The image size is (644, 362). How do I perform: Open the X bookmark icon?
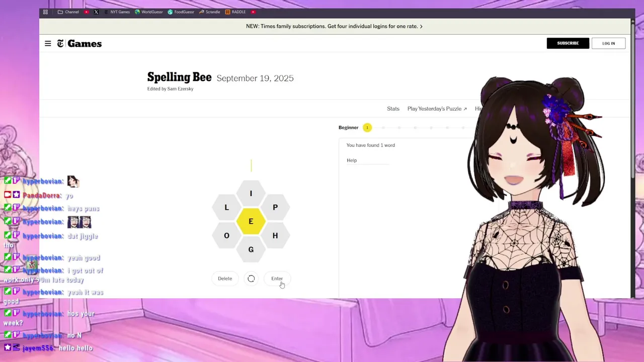96,12
